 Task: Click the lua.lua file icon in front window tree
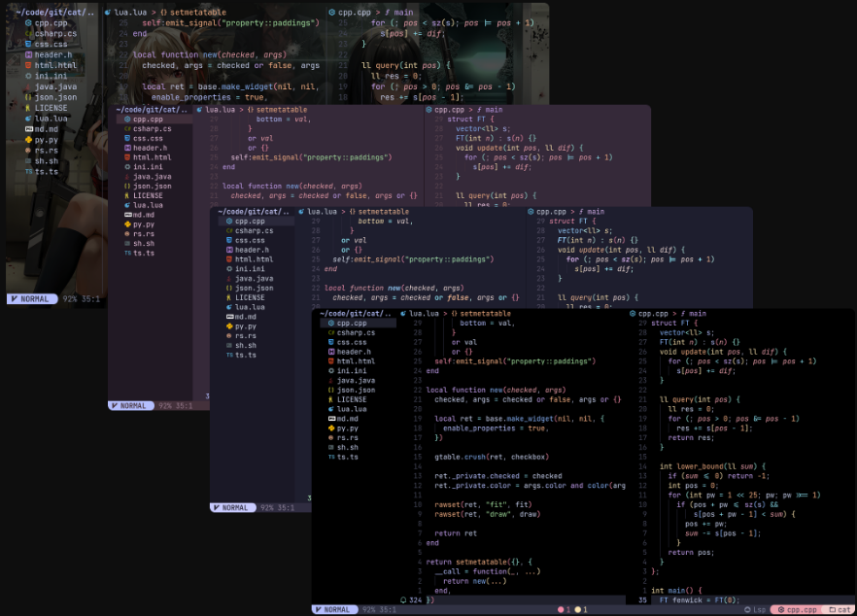pos(331,409)
